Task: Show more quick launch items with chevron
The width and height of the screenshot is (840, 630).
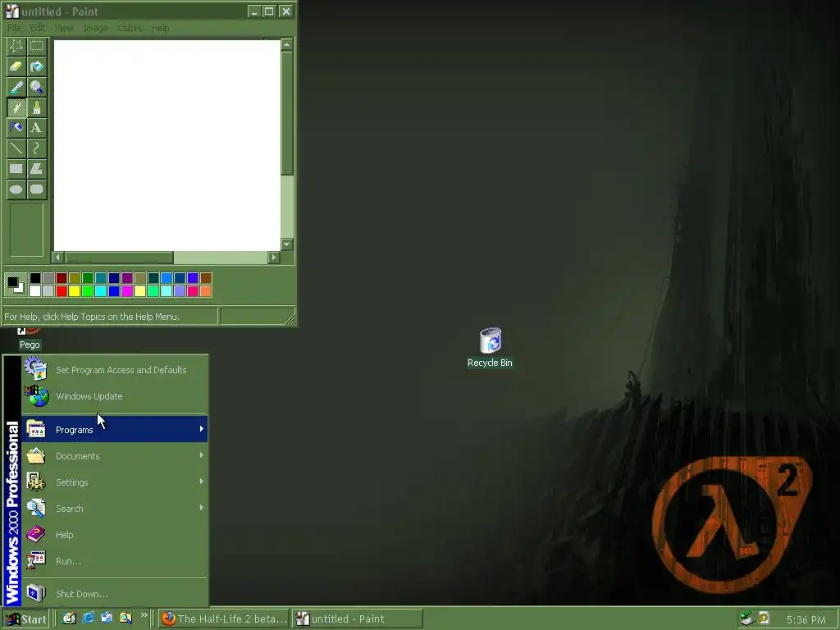Action: click(144, 615)
